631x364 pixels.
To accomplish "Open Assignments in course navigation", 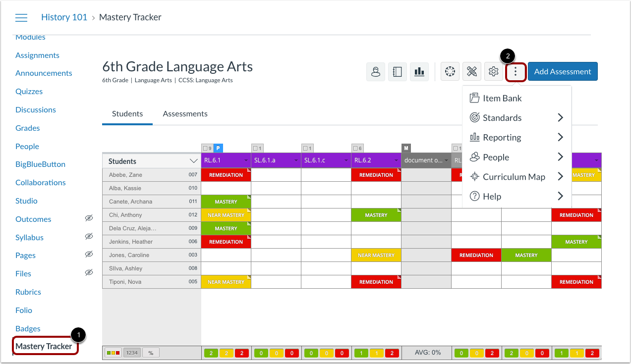I will tap(37, 55).
